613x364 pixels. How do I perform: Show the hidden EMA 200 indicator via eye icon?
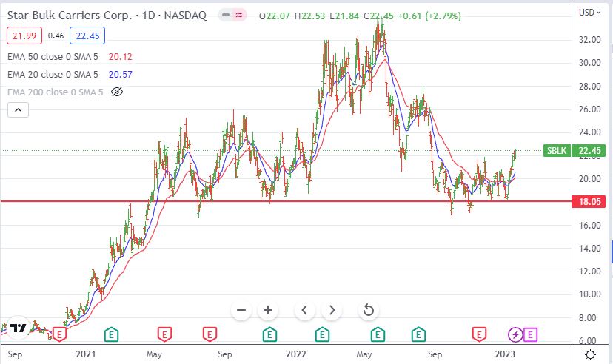pos(117,92)
